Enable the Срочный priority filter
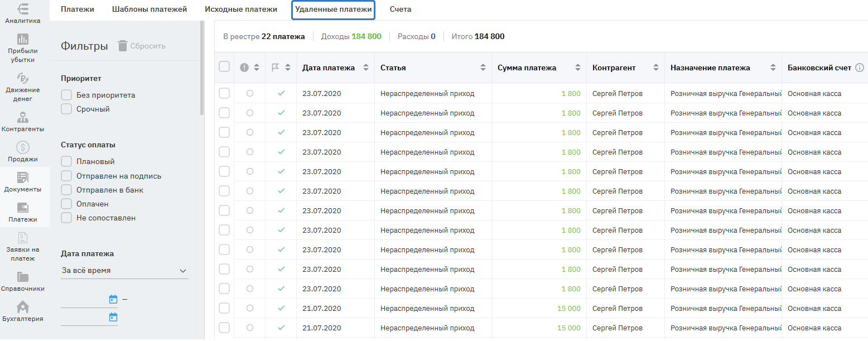Screen dimensions: 868x341 pos(66,109)
